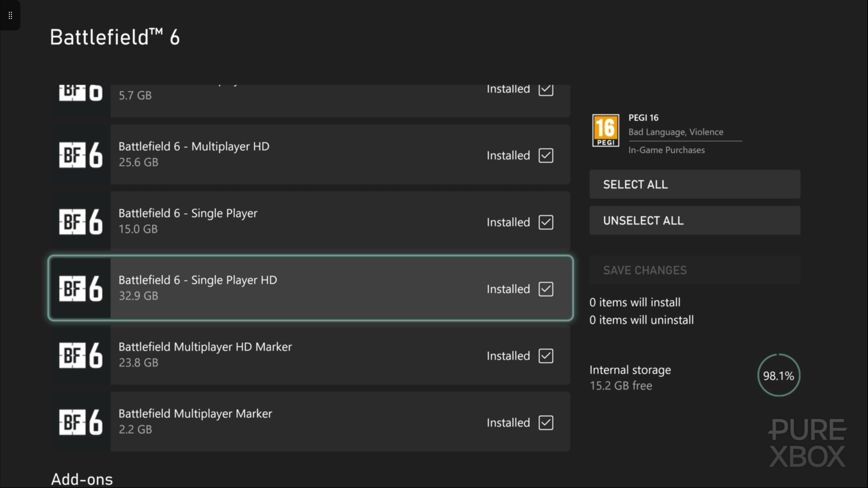
Task: Select Battlefield 6 - Multiplayer HD row title
Action: click(x=193, y=146)
